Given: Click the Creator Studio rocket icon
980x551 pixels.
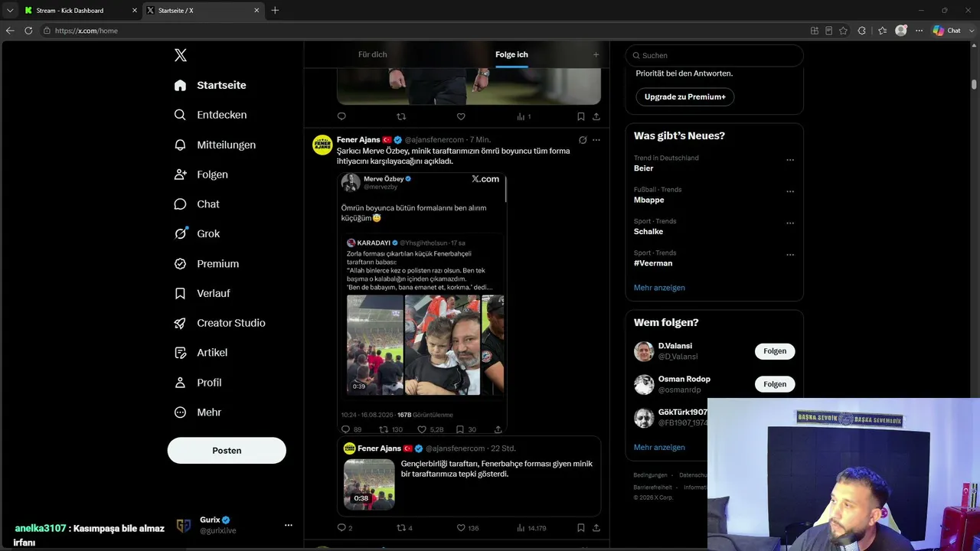Looking at the screenshot, I should point(181,323).
